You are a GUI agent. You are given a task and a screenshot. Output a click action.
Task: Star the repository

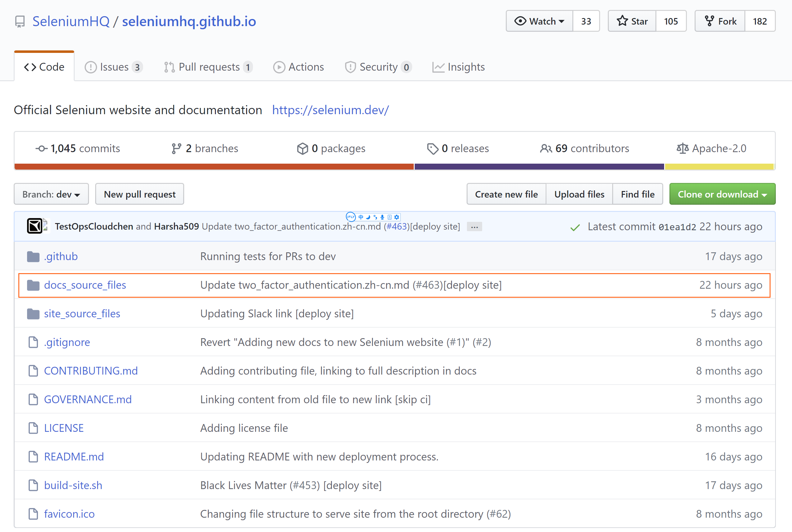[x=632, y=21]
